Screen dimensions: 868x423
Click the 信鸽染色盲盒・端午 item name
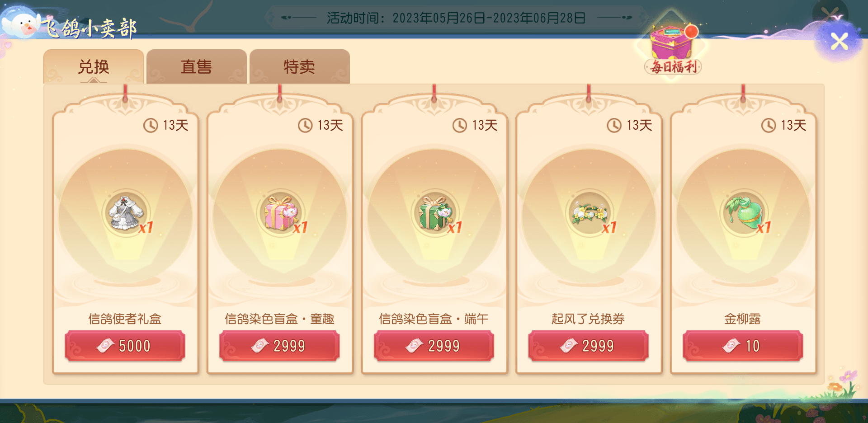click(x=434, y=319)
